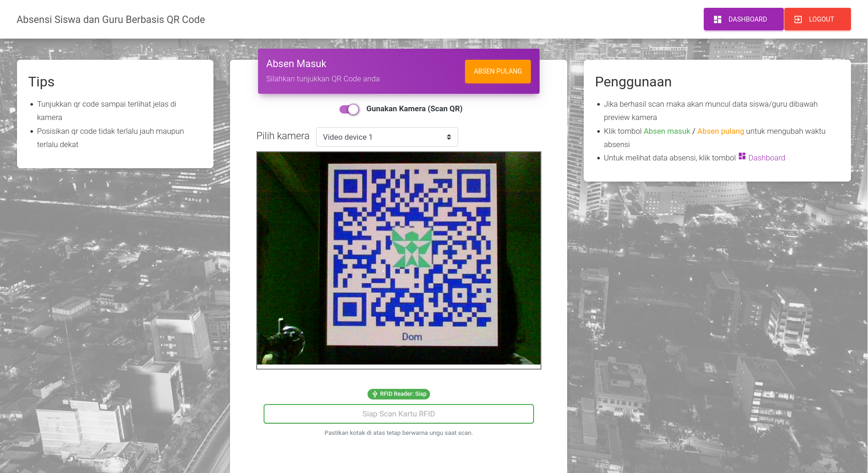Click the orange Absen pulang text
This screenshot has width=868, height=473.
click(x=720, y=131)
